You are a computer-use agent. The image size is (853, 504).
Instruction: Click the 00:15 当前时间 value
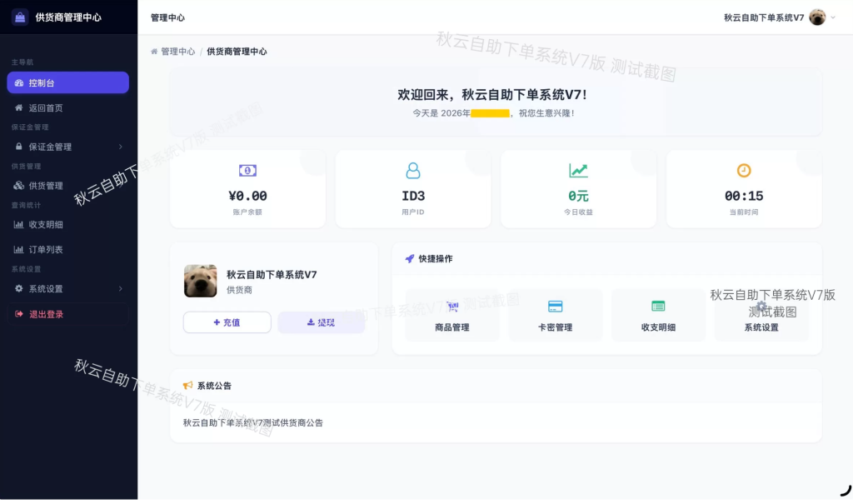[x=744, y=196]
